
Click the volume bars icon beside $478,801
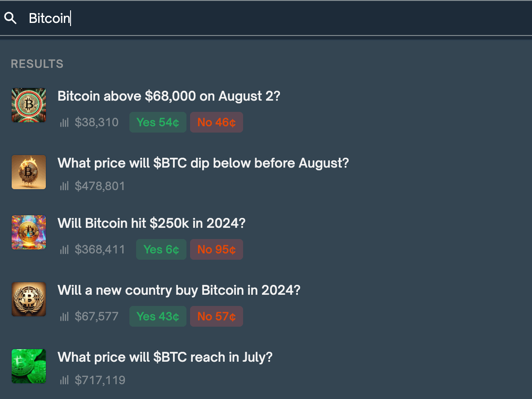[x=64, y=186]
